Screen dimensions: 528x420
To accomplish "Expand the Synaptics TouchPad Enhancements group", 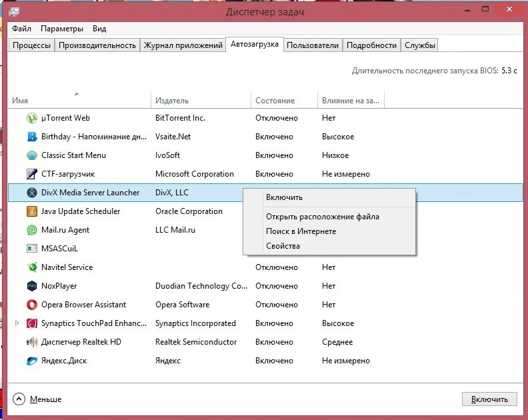I will [17, 323].
